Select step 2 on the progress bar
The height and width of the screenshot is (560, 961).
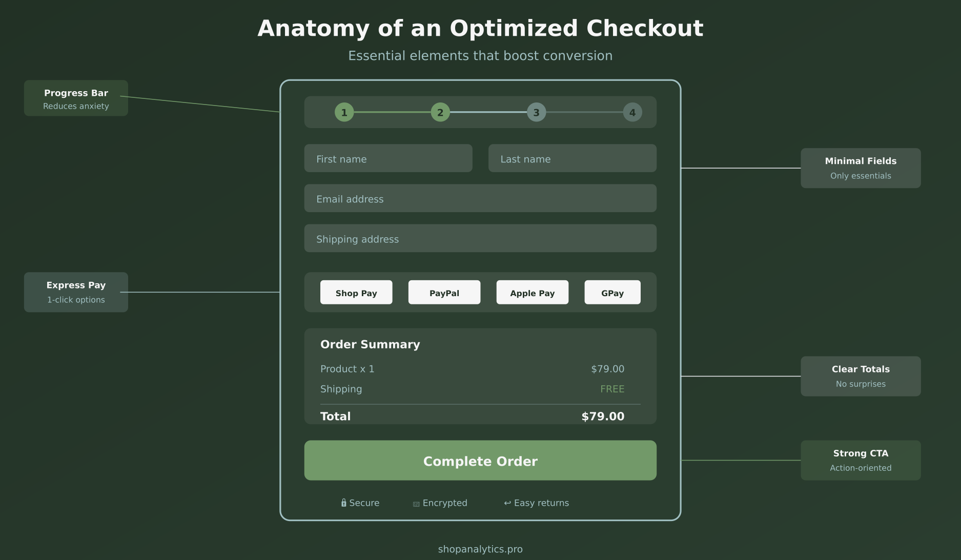pyautogui.click(x=440, y=112)
